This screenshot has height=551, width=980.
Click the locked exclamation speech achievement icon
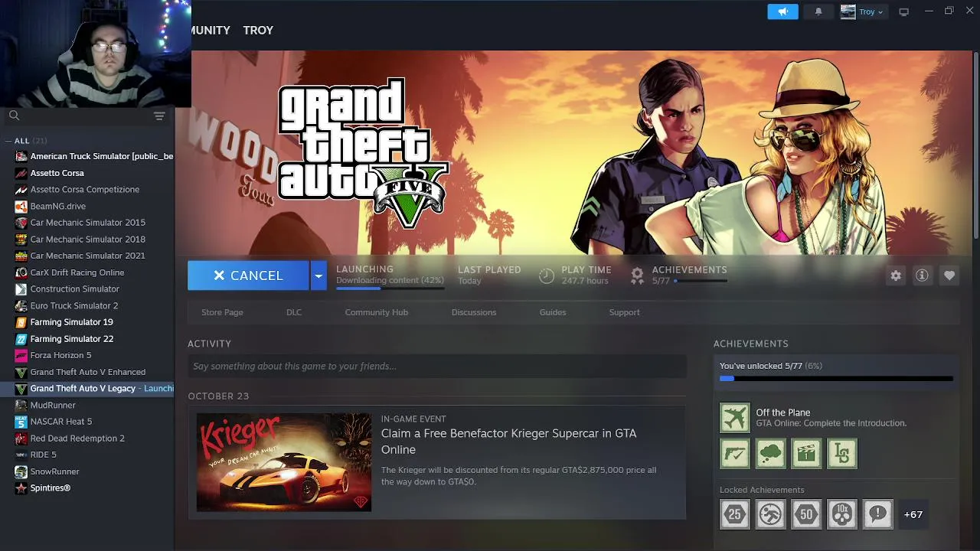click(x=877, y=514)
